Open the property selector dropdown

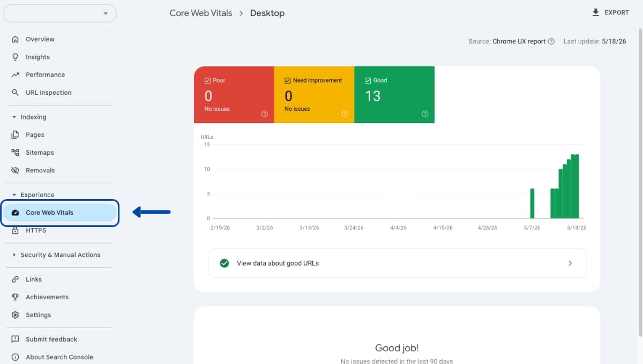point(59,13)
